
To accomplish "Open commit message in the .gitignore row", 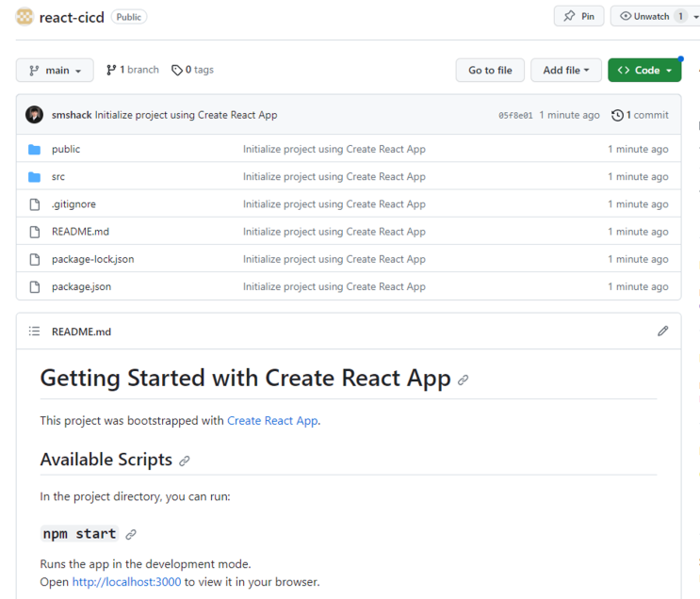I will pyautogui.click(x=334, y=204).
